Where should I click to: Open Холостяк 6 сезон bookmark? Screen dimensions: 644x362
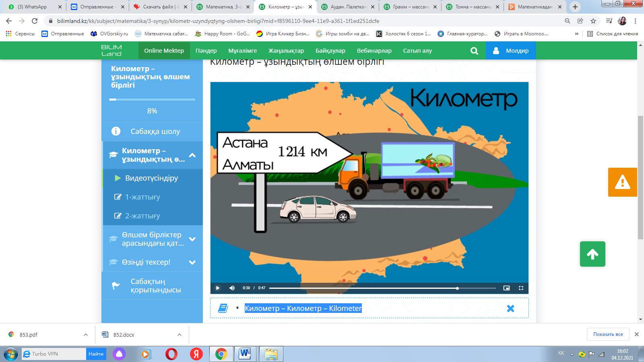(403, 34)
